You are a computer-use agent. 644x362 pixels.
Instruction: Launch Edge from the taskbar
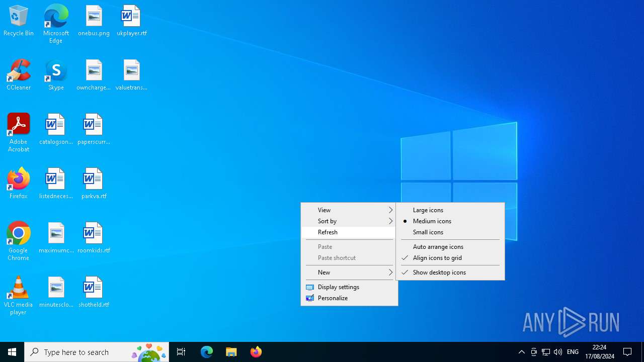click(x=207, y=352)
